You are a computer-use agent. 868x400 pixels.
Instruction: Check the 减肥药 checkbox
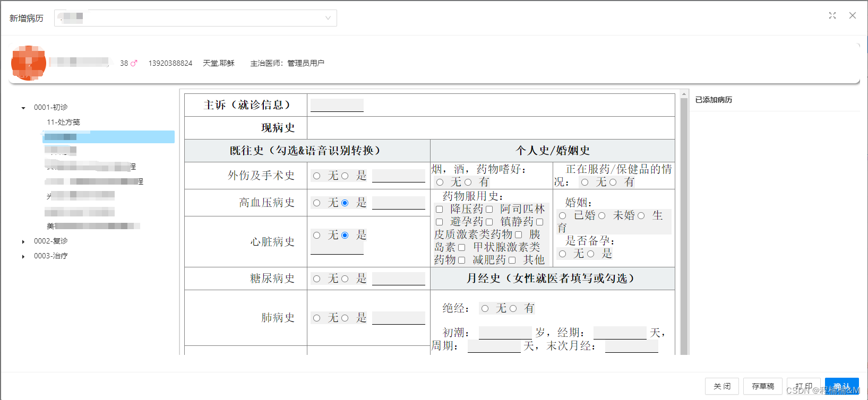coord(462,260)
